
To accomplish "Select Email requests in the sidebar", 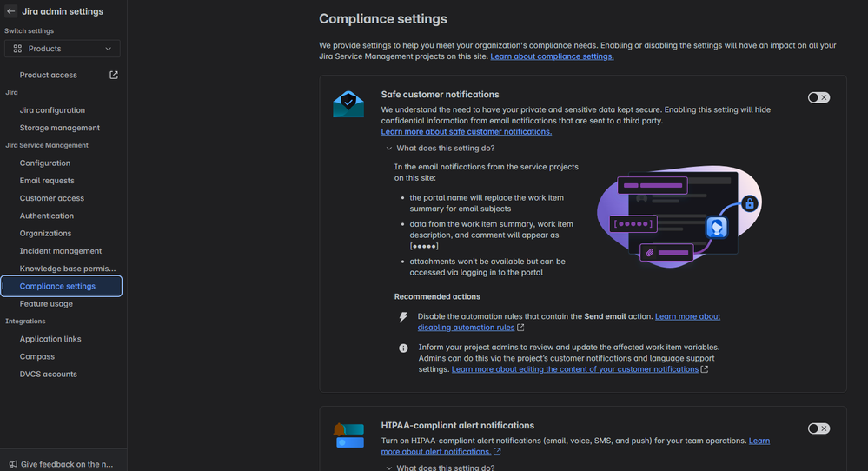I will (x=47, y=181).
